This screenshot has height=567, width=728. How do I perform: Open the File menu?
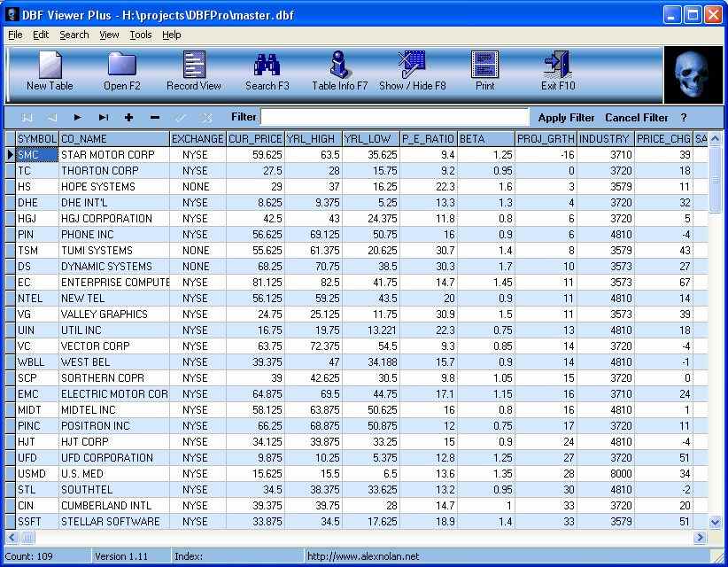pos(15,35)
